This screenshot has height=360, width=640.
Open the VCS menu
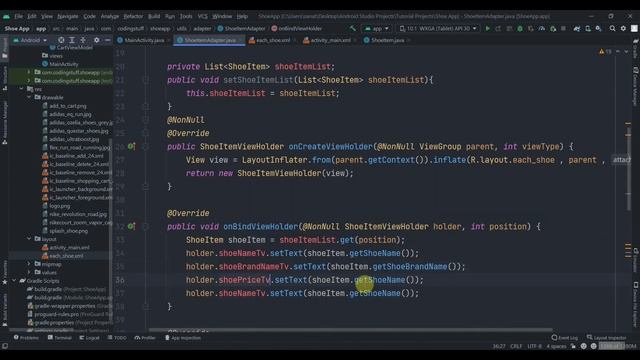pyautogui.click(x=202, y=16)
